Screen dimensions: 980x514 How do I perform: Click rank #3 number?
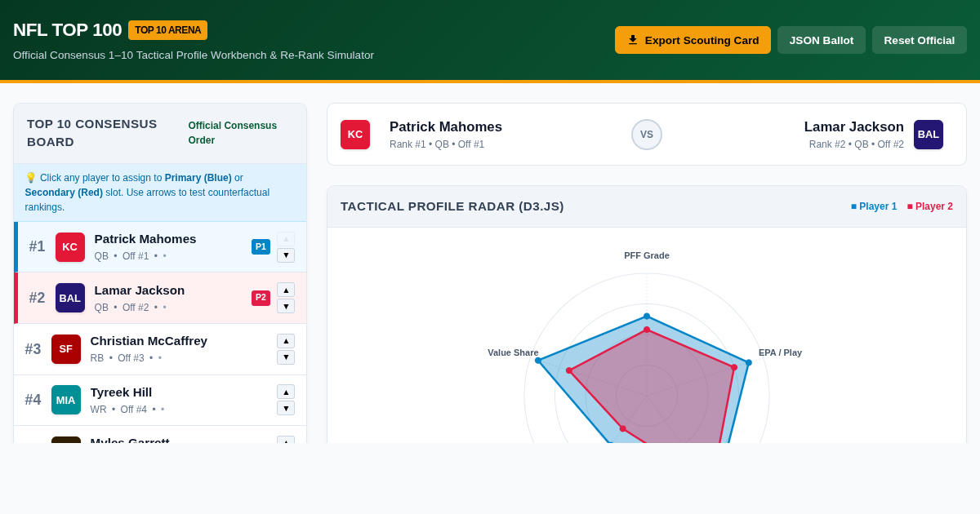(33, 349)
